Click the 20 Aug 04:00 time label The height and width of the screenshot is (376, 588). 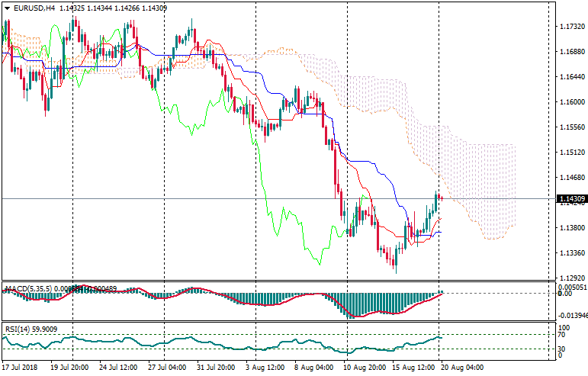(x=462, y=368)
